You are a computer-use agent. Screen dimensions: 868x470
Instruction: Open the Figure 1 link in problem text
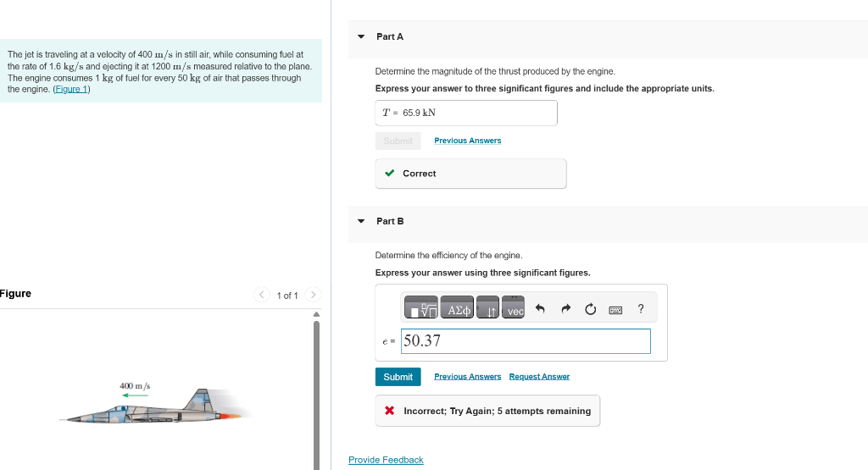pos(71,89)
